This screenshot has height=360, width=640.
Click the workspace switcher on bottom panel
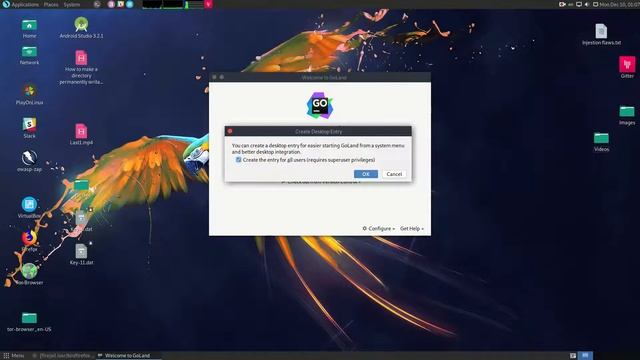click(585, 356)
